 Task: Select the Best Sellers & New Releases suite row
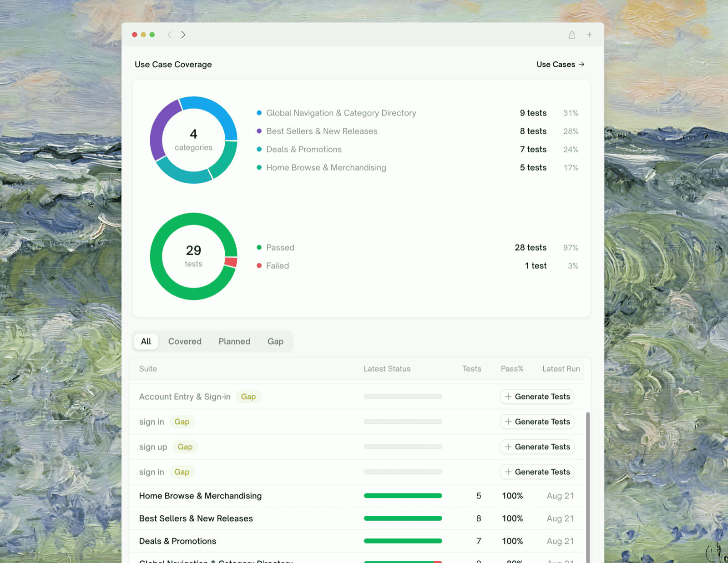(357, 518)
